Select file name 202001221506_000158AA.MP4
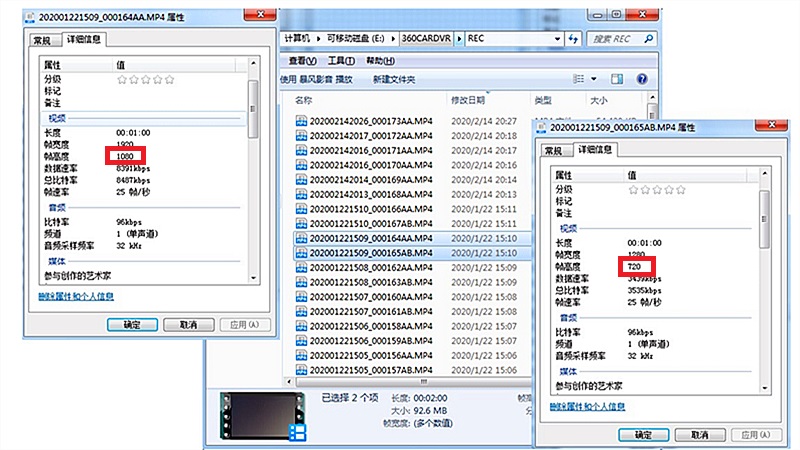 [x=371, y=326]
